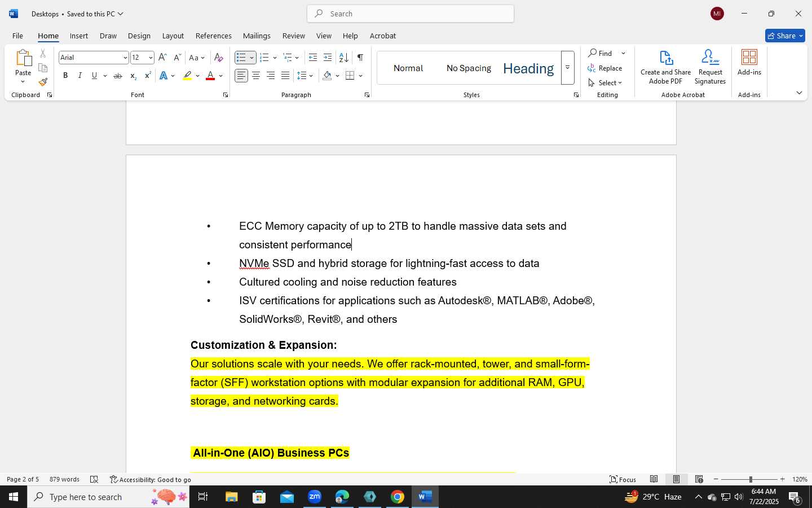Click the Search box in title bar
This screenshot has height=508, width=812.
coord(411,14)
